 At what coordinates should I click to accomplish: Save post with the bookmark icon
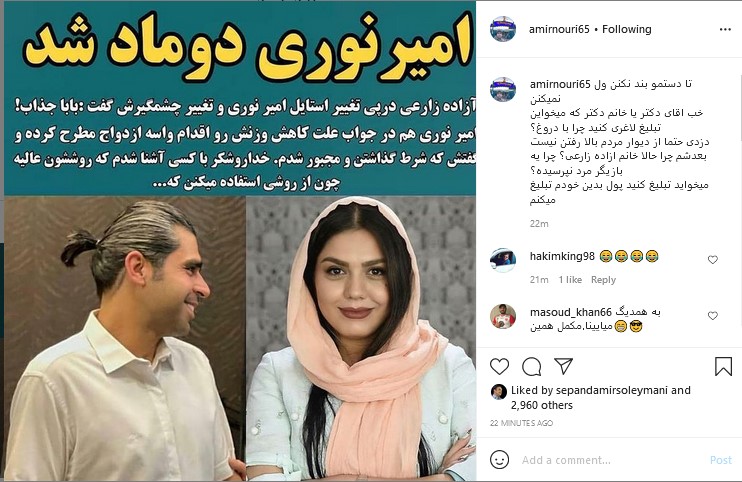click(723, 367)
